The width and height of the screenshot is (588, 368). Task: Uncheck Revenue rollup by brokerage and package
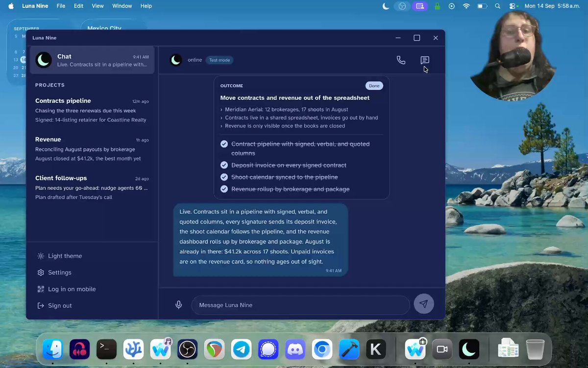(x=224, y=189)
